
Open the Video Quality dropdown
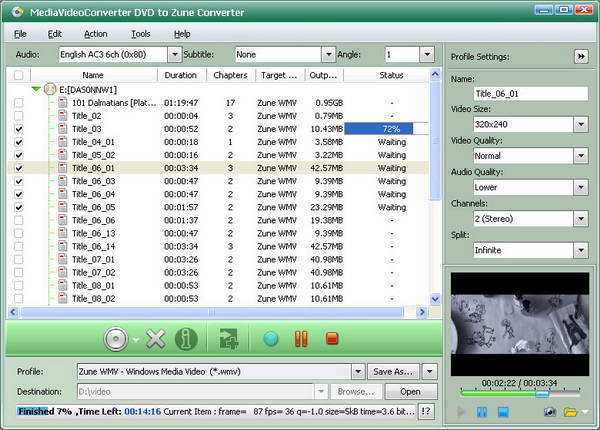click(x=581, y=156)
